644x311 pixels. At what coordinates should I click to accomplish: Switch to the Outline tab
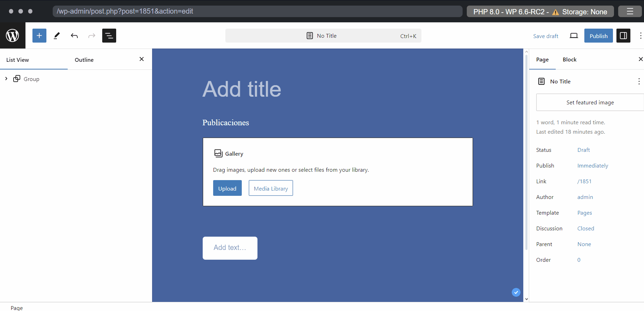[84, 60]
